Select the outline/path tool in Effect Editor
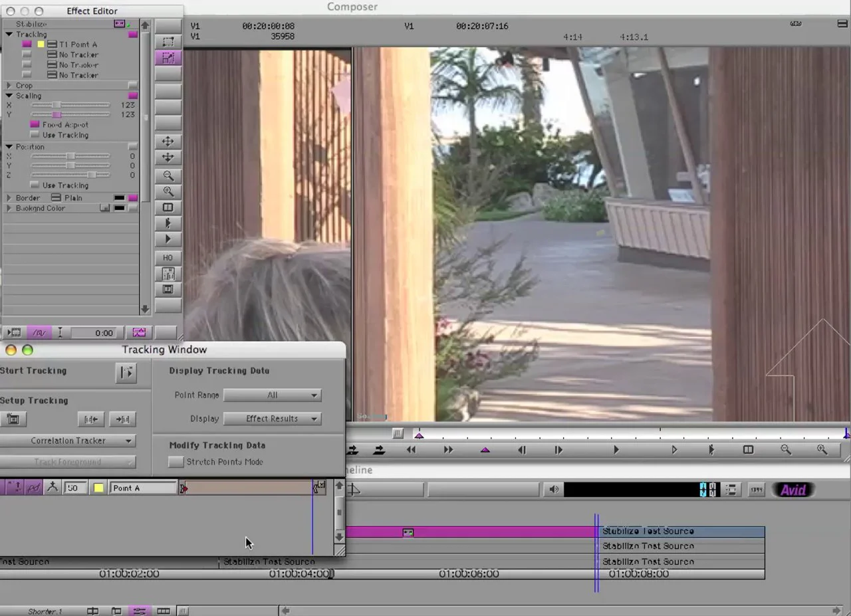The width and height of the screenshot is (851, 616). point(168,42)
